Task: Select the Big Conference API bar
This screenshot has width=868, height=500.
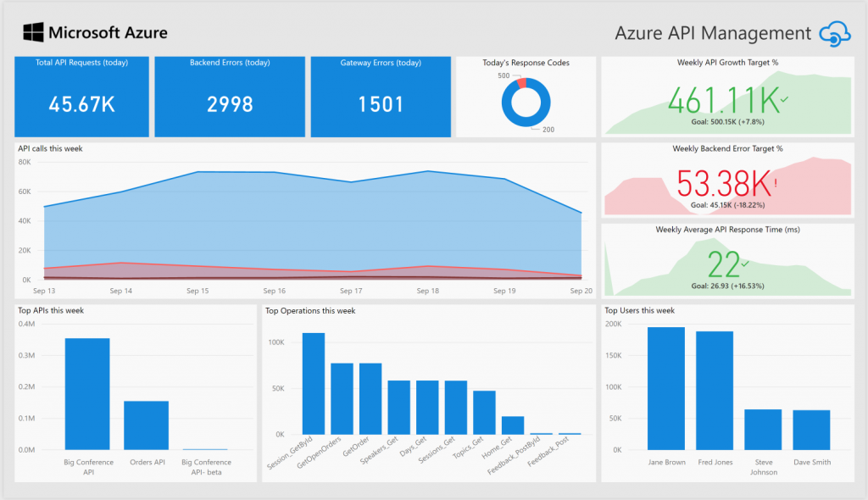Action: (87, 394)
